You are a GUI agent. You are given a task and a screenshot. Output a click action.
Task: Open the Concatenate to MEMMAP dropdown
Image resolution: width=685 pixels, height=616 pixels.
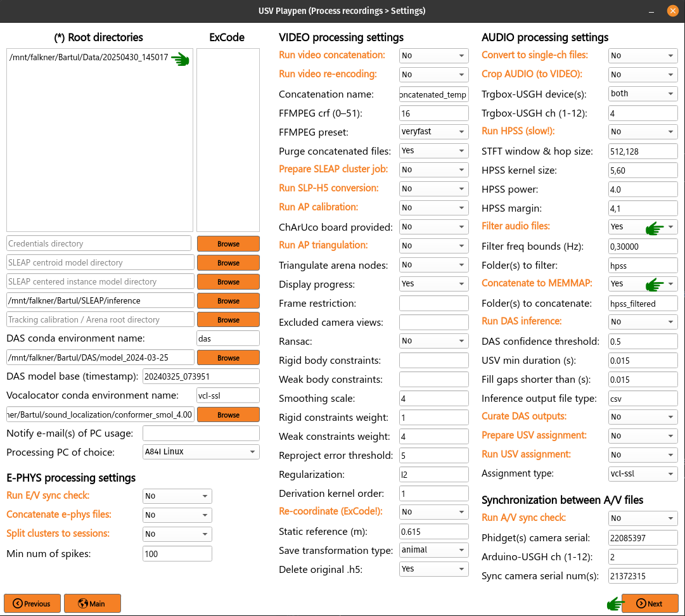click(643, 283)
